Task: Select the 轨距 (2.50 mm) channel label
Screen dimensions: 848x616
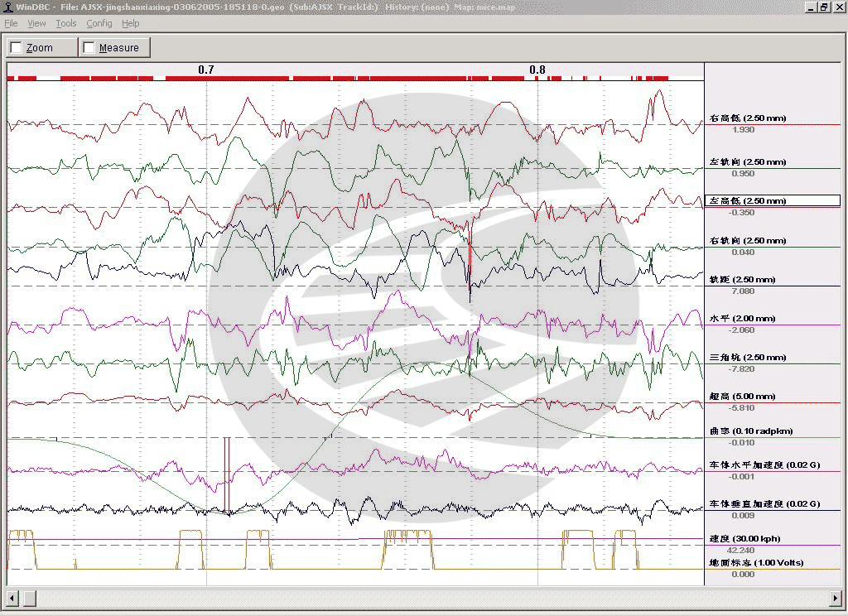Action: pyautogui.click(x=743, y=280)
